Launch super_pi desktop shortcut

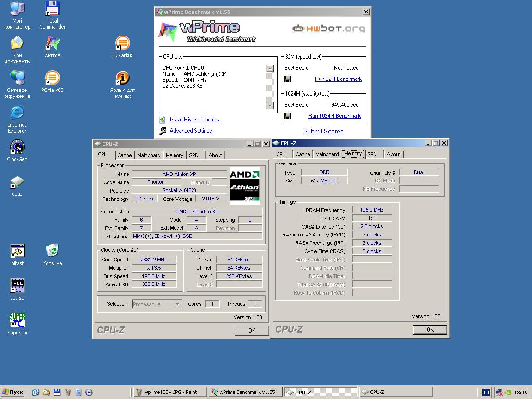17,324
